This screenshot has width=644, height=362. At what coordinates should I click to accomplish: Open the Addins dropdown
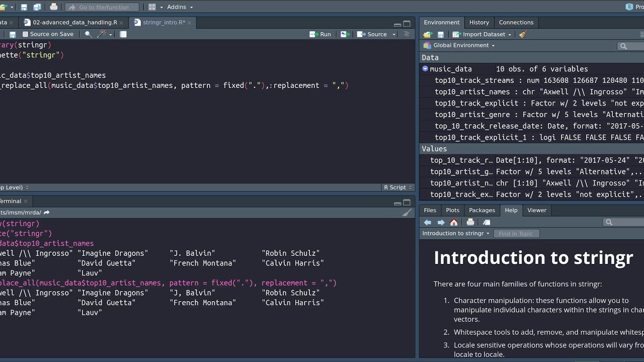pyautogui.click(x=180, y=7)
